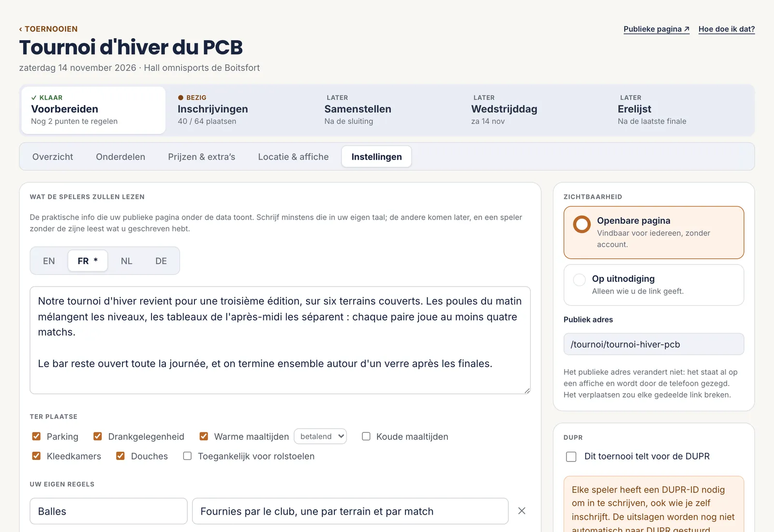774x532 pixels.
Task: Switch description language to NL
Action: click(x=126, y=261)
